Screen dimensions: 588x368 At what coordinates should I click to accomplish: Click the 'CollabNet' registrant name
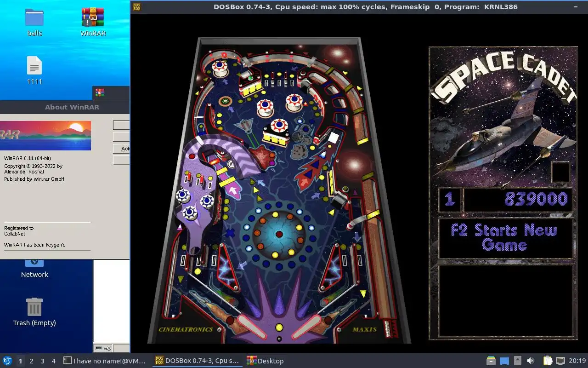click(x=15, y=234)
